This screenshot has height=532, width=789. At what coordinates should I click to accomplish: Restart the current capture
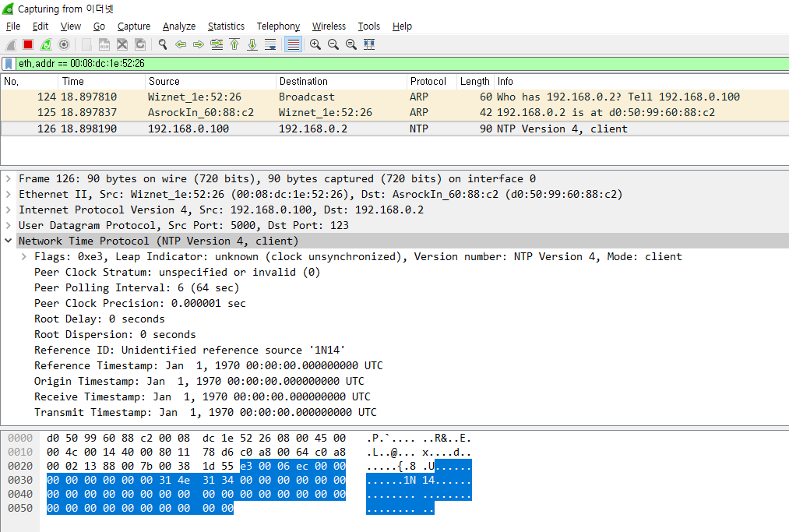tap(46, 45)
